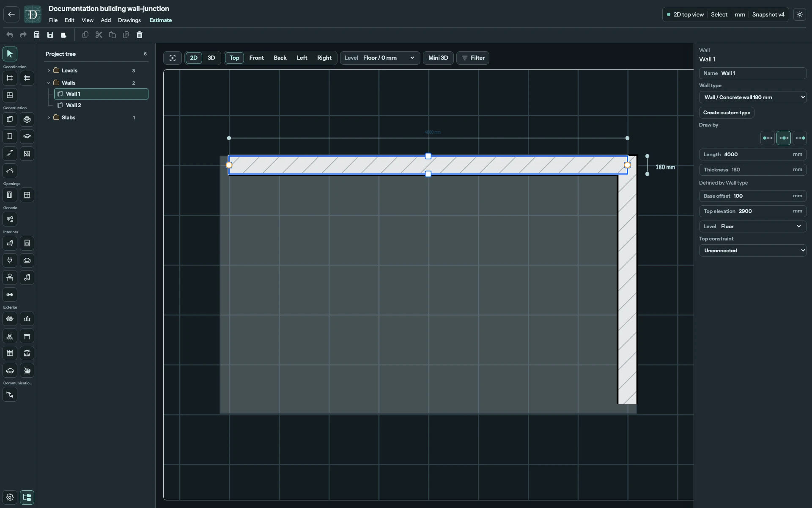The height and width of the screenshot is (508, 812).
Task: Select Wall 2 in project tree
Action: point(101,105)
